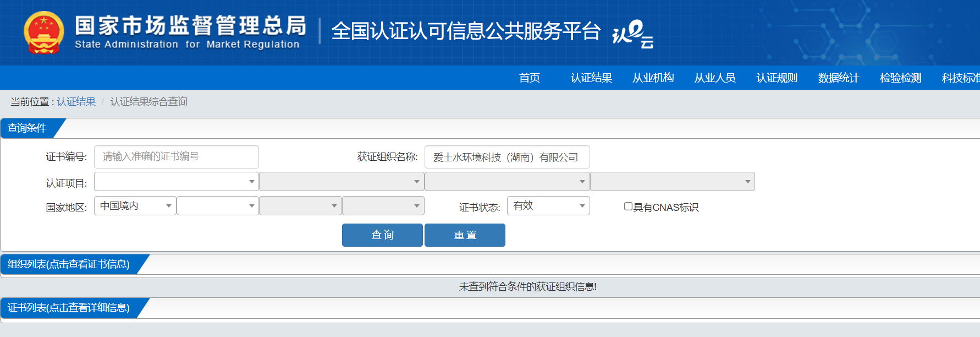Go to 从业人员 in navigation
Screen dimensions: 980x337
tap(715, 78)
